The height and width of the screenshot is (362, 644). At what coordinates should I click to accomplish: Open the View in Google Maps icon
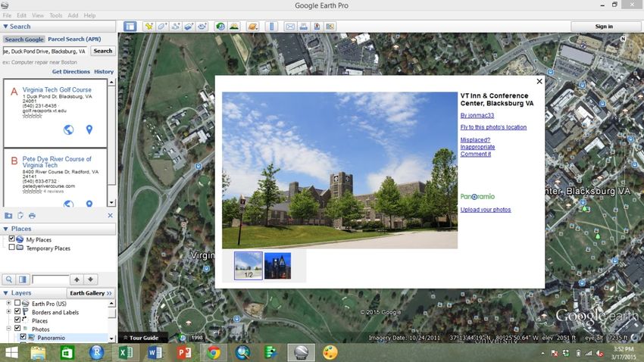(317, 27)
